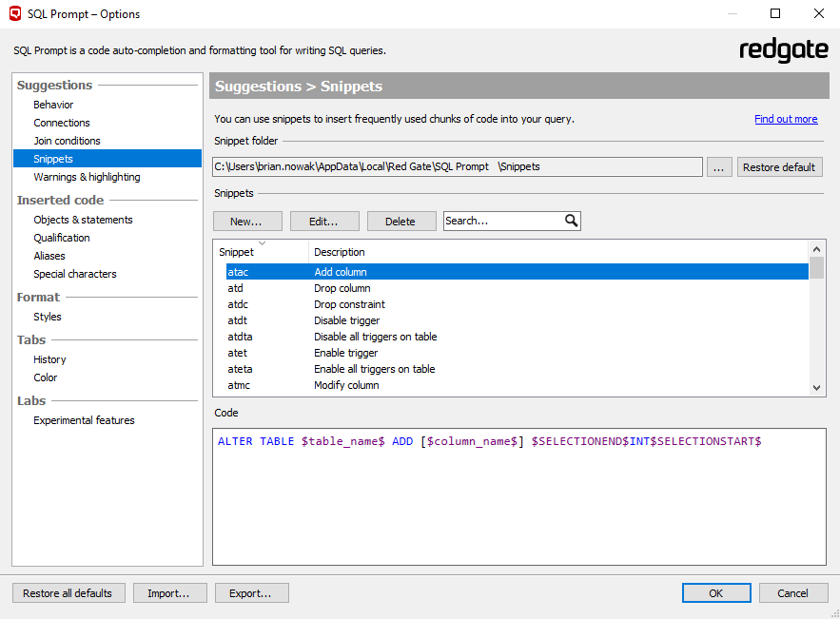Select Snippets in the sidebar
Viewport: 840px width, 619px height.
pos(107,159)
